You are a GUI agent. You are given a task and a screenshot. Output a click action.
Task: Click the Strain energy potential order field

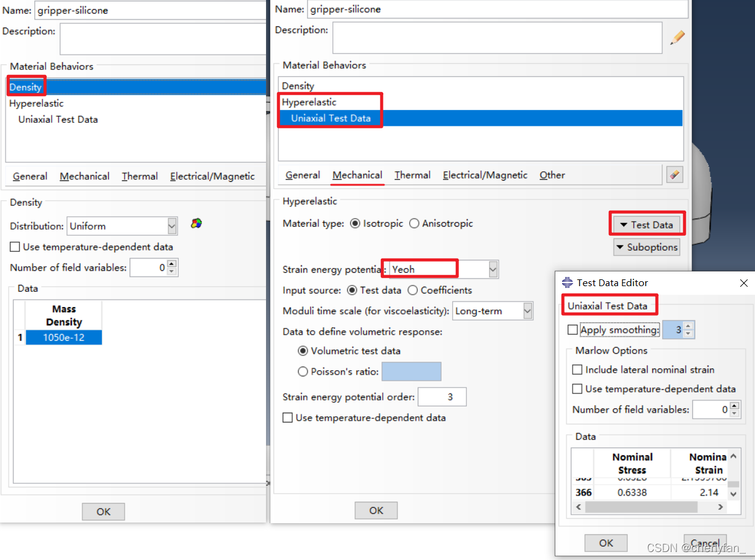pyautogui.click(x=442, y=397)
